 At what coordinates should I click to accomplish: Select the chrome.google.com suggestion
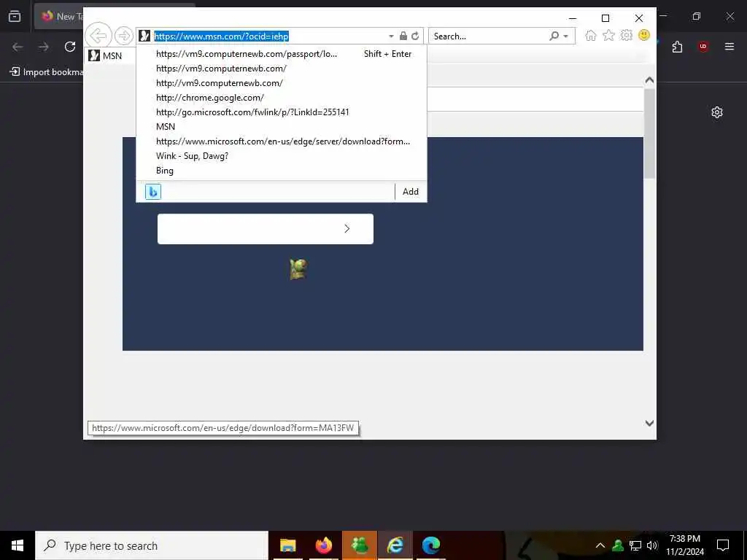tap(282, 98)
